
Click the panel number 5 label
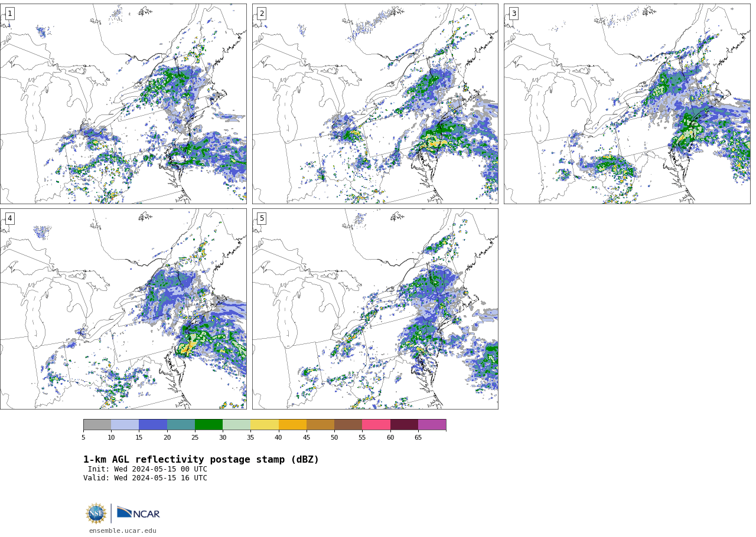point(262,218)
